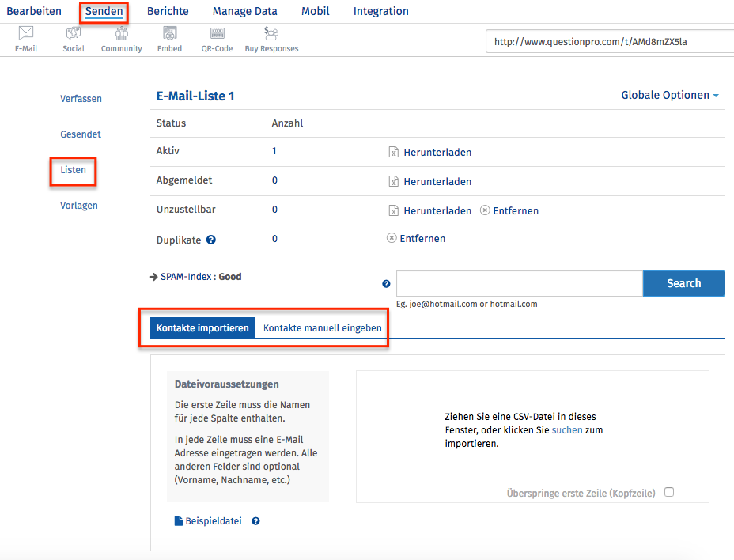Go to Gesendet in the sidebar
Screen dimensions: 734x560
tap(81, 134)
